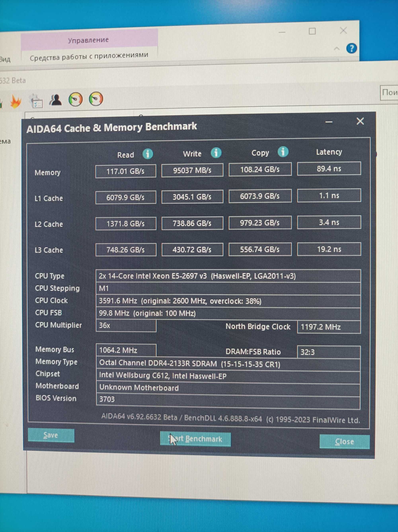Close AIDA64 benchmark dialog with X
The height and width of the screenshot is (532, 398).
(x=360, y=121)
